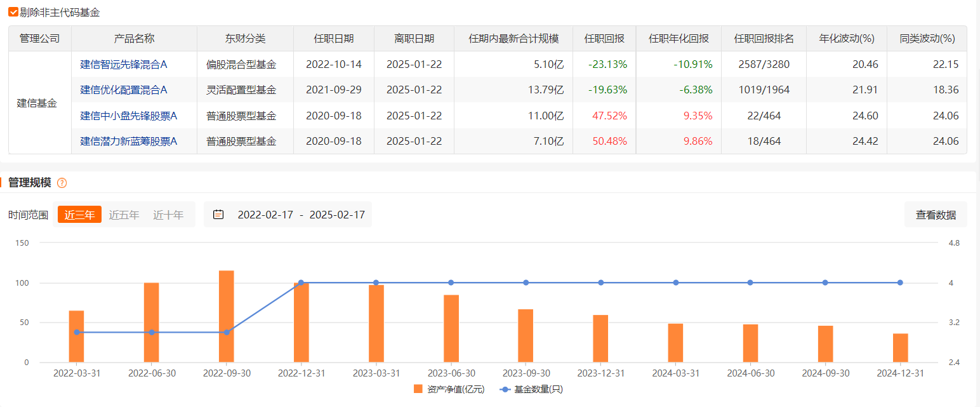Select the 近三年 time range
The height and width of the screenshot is (407, 980).
point(79,215)
